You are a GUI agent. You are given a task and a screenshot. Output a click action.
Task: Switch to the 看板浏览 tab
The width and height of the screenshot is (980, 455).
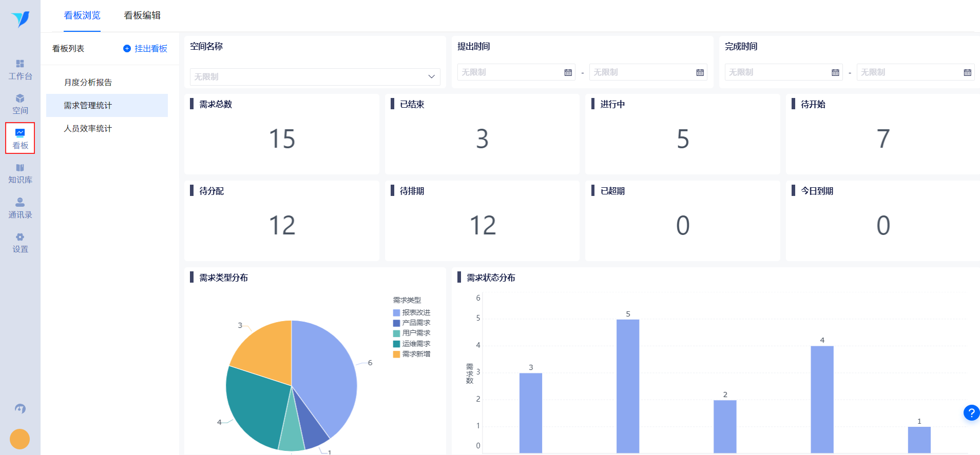point(82,15)
